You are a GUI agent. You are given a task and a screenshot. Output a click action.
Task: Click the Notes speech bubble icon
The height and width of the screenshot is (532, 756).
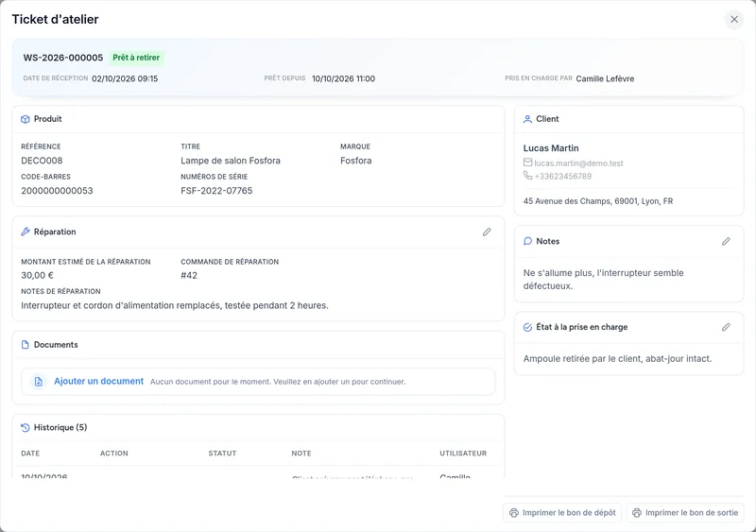[527, 241]
